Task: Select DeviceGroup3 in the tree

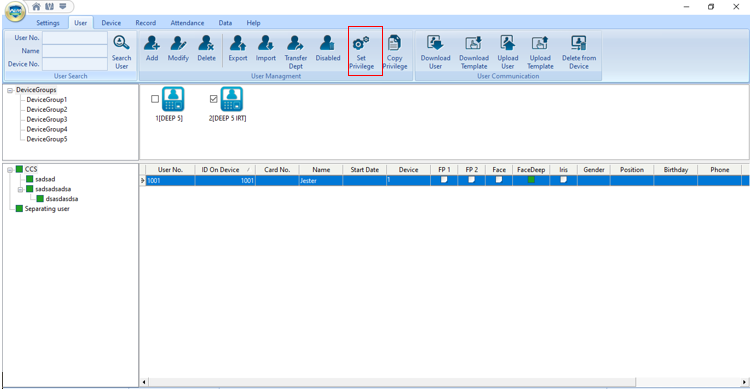Action: pyautogui.click(x=47, y=119)
